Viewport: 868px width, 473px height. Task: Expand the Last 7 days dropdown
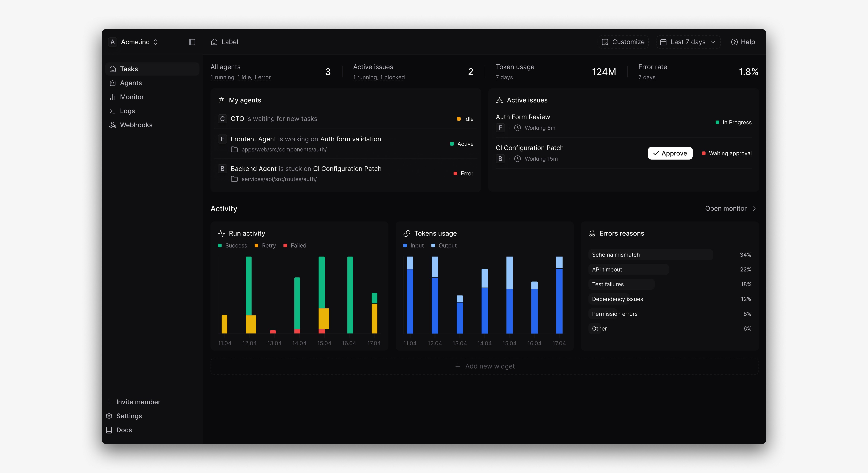point(688,42)
